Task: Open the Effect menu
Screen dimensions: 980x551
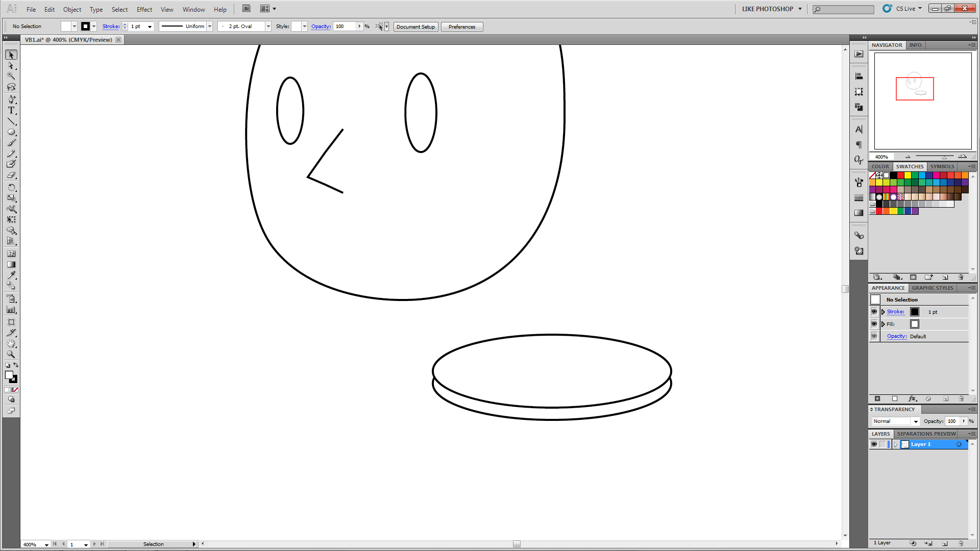Action: (x=144, y=9)
